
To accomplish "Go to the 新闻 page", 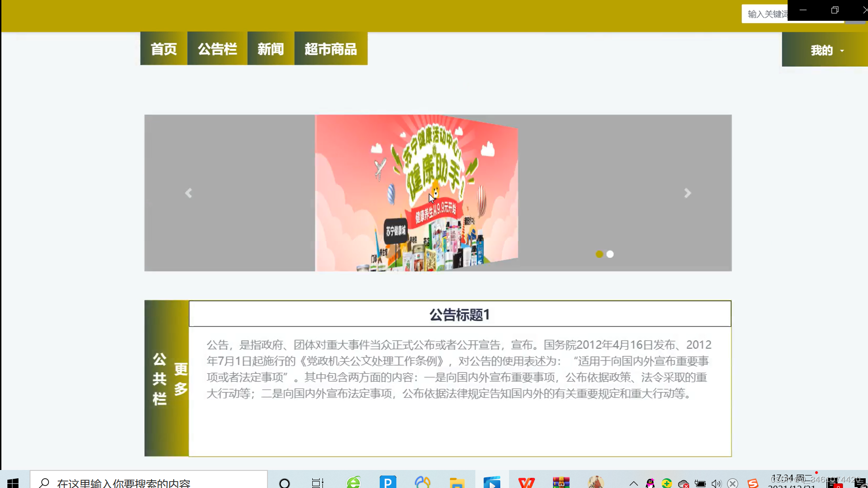I will point(271,49).
